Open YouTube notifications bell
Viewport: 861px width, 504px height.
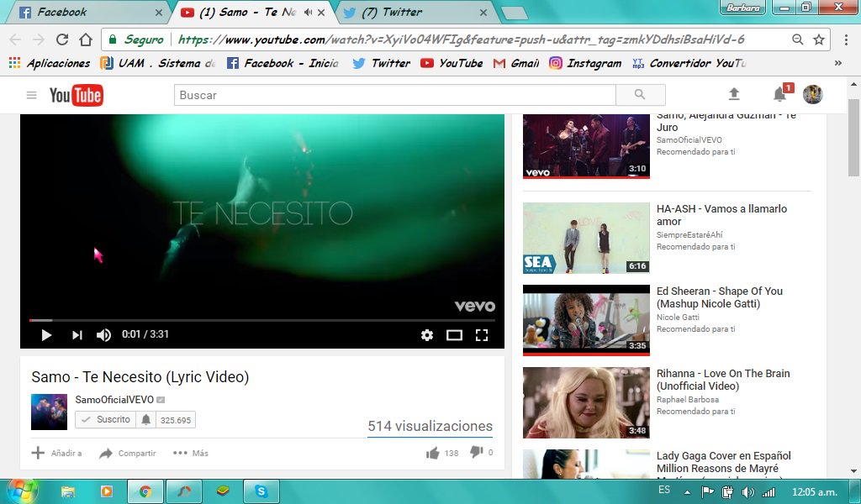pos(779,94)
